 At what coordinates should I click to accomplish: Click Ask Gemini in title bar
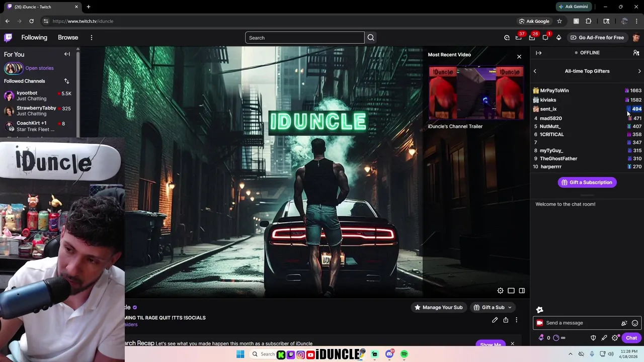tap(573, 7)
